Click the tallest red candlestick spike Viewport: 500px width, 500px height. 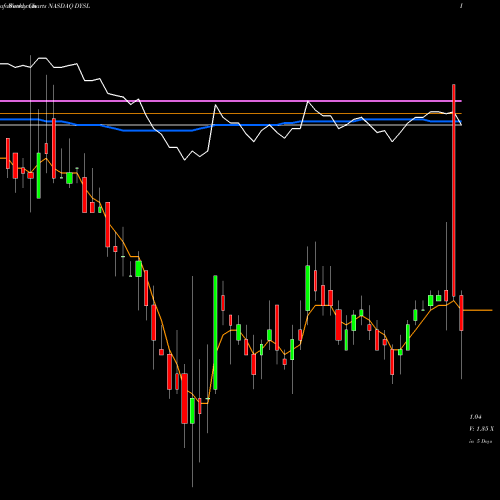click(454, 190)
